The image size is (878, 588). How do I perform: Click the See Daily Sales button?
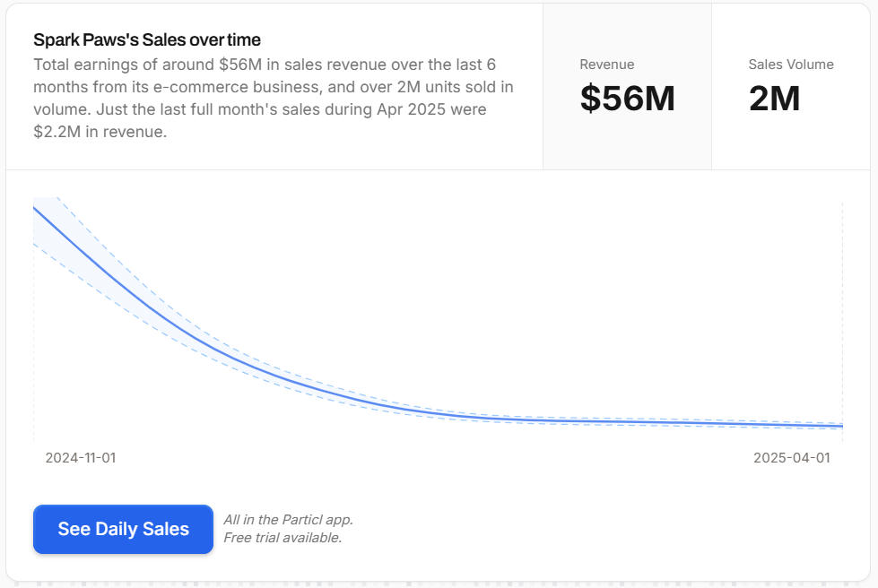tap(123, 529)
